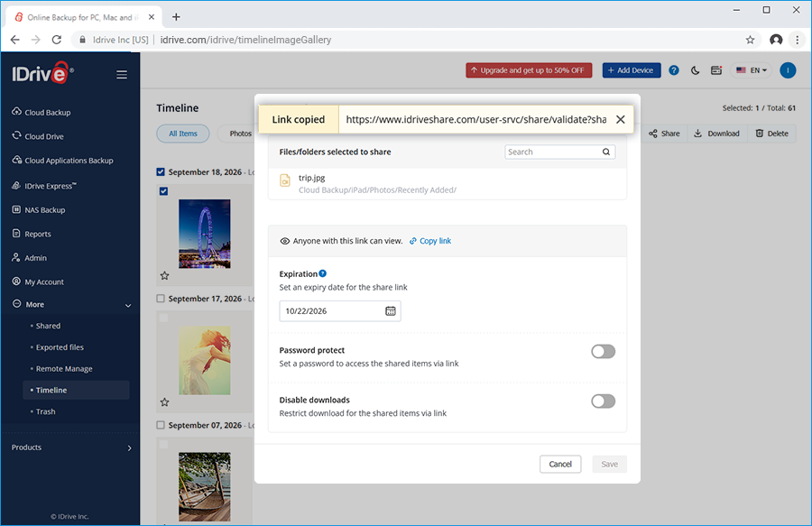
Task: Uncheck the September 18, 2026 date checkbox
Action: coord(161,172)
